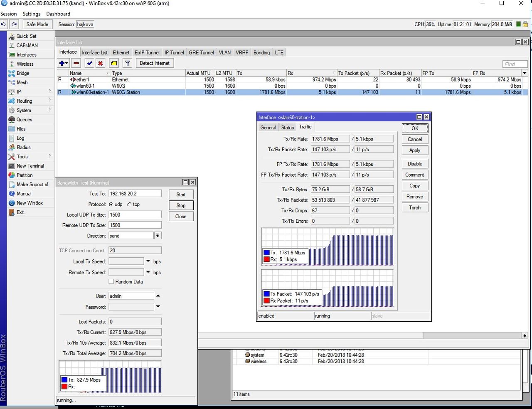The height and width of the screenshot is (409, 532).
Task: Enable the Random Data checkbox
Action: (111, 281)
